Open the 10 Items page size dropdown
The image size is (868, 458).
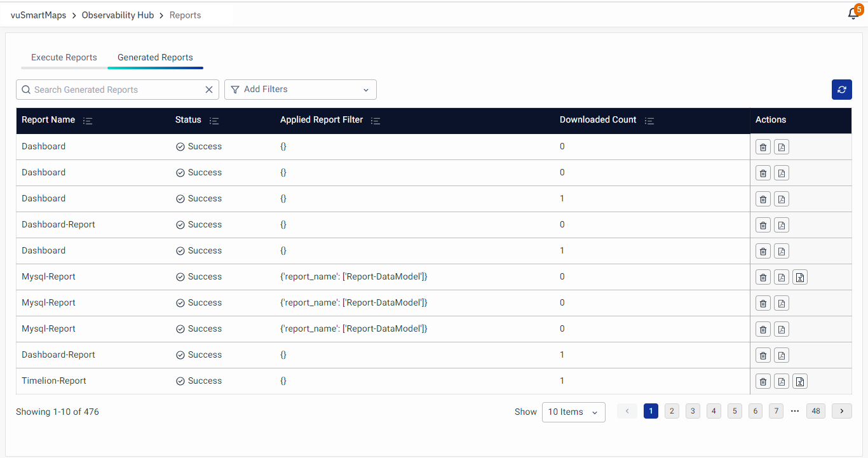(573, 412)
